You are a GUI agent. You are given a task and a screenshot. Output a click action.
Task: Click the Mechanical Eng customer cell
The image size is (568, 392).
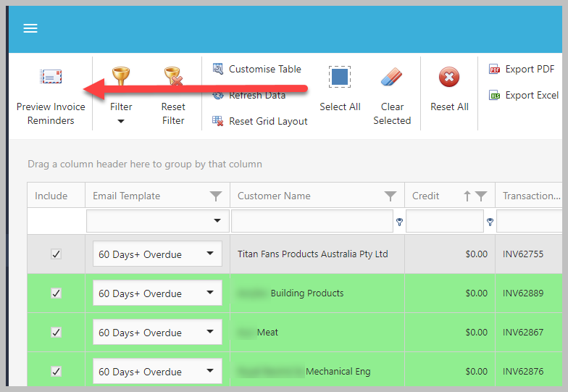point(317,371)
